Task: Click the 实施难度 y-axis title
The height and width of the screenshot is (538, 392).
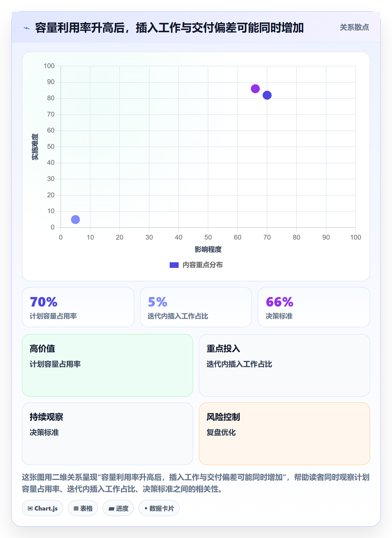Action: [x=35, y=147]
